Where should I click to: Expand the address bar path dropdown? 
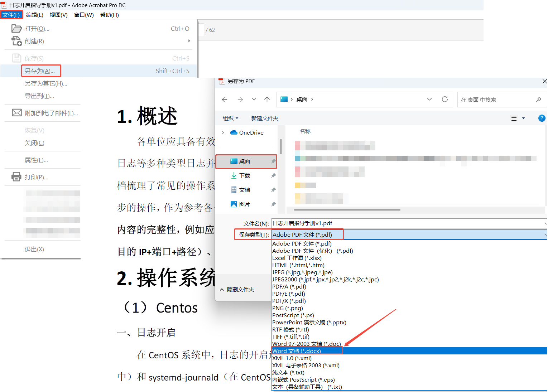coord(429,100)
